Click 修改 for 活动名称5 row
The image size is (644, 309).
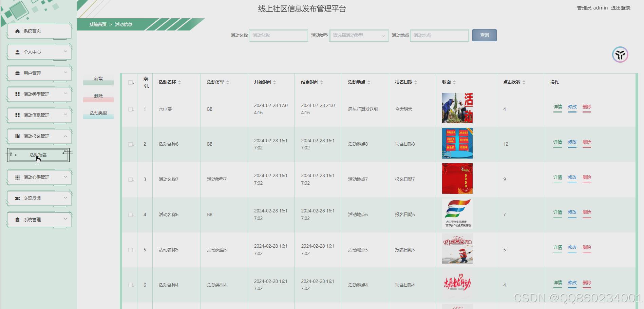tap(572, 248)
